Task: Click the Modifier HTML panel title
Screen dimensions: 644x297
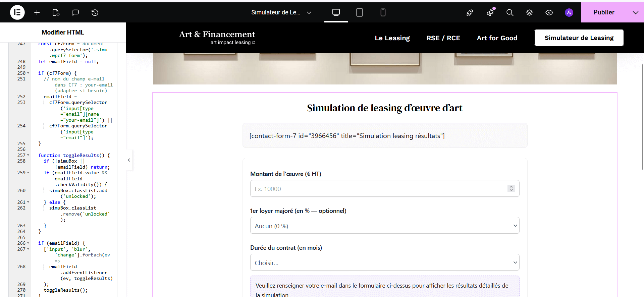Action: click(63, 32)
